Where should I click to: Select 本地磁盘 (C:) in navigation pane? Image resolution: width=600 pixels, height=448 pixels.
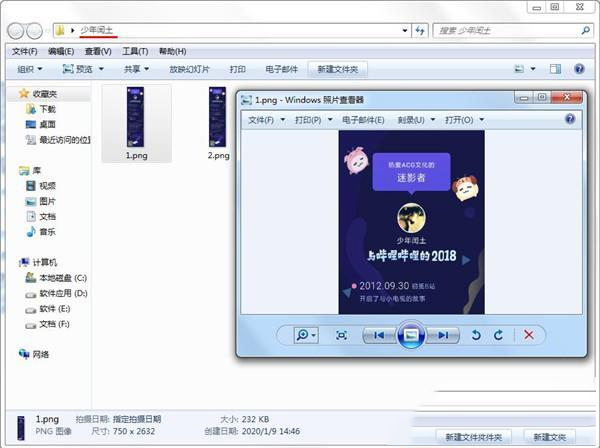pyautogui.click(x=62, y=277)
